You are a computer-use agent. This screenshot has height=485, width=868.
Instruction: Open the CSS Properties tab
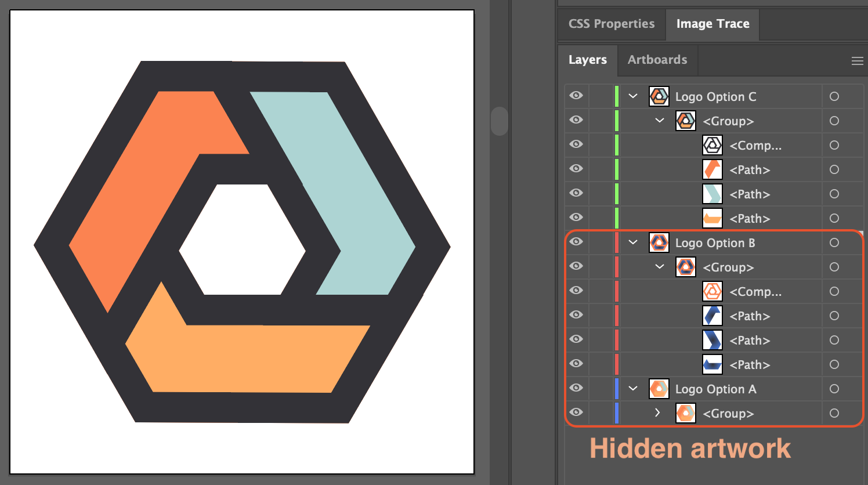point(610,24)
